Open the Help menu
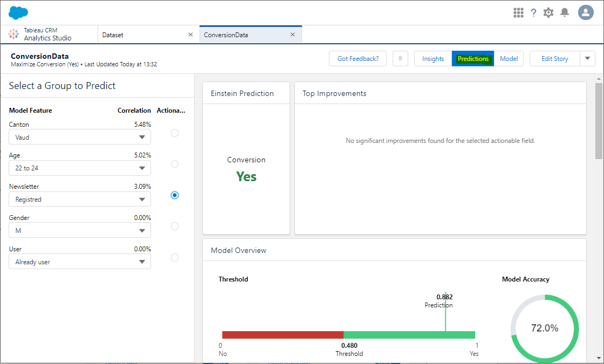This screenshot has width=604, height=364. coord(533,12)
